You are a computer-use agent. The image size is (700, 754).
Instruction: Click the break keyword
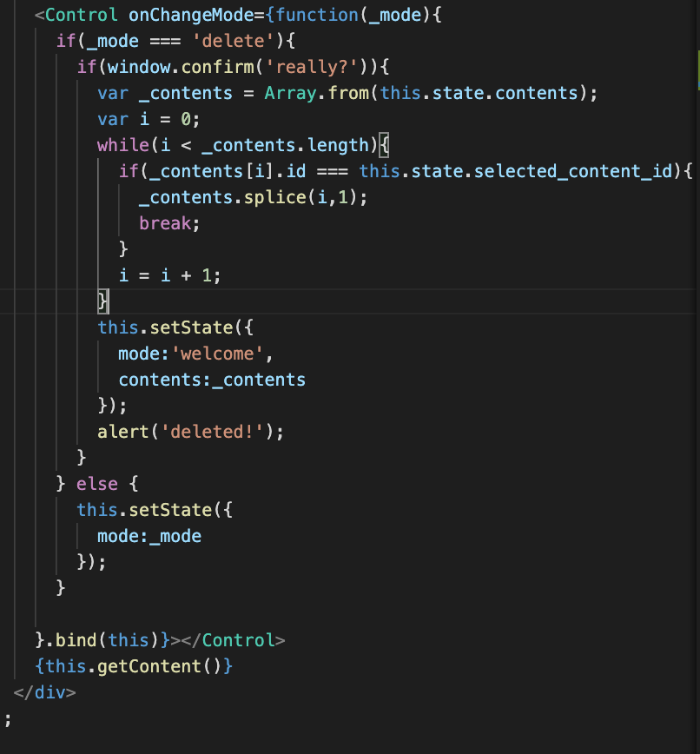tap(165, 223)
